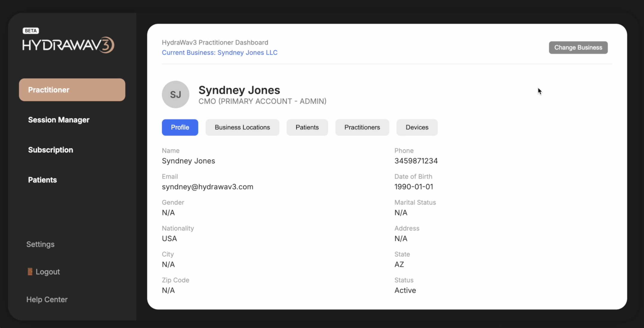Click date of birth 1990-01-01

coord(414,187)
